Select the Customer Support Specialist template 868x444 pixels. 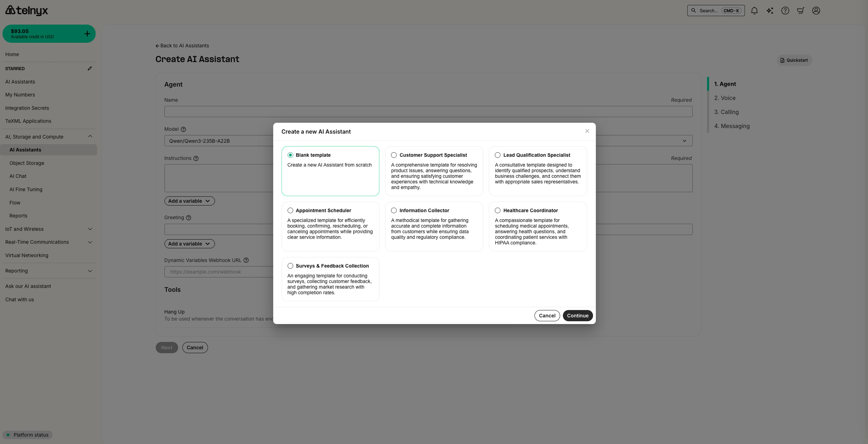pos(393,155)
